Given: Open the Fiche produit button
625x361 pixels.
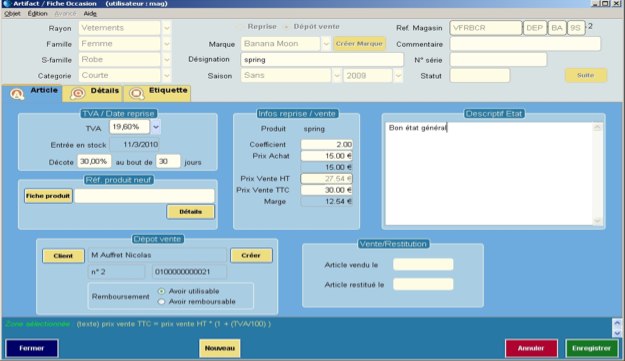Looking at the screenshot, I should (x=48, y=196).
